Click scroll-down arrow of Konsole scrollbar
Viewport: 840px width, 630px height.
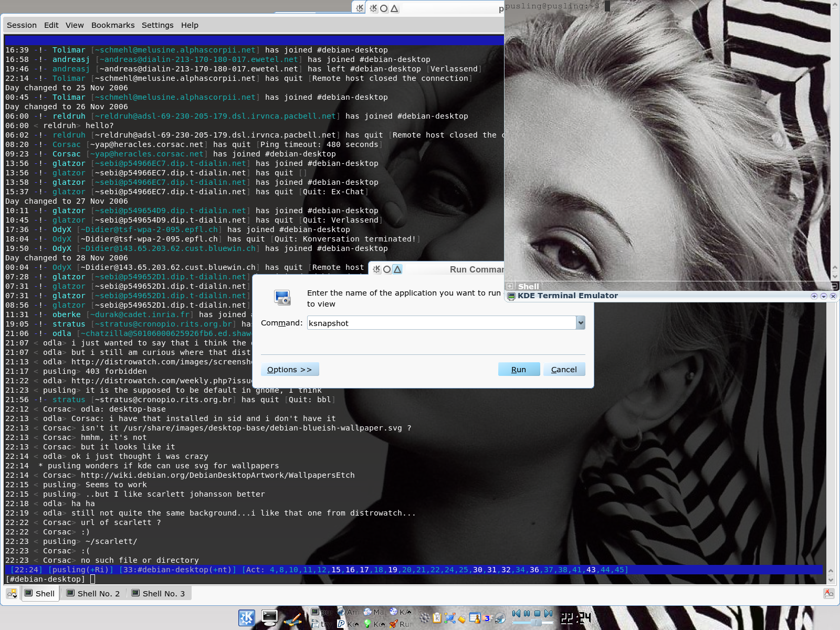pyautogui.click(x=831, y=580)
